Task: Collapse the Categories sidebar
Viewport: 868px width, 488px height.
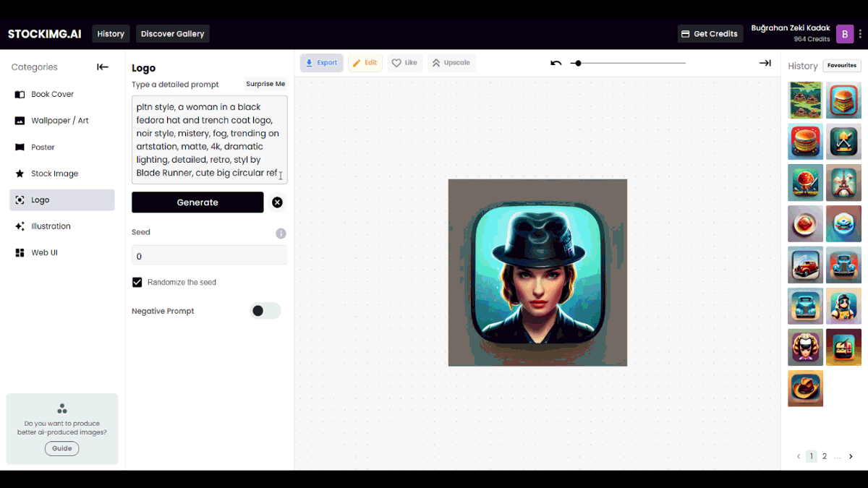Action: point(102,67)
